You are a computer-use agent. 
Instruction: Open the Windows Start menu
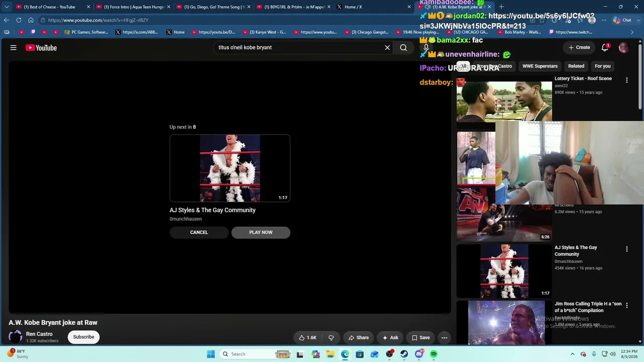[x=211, y=354]
